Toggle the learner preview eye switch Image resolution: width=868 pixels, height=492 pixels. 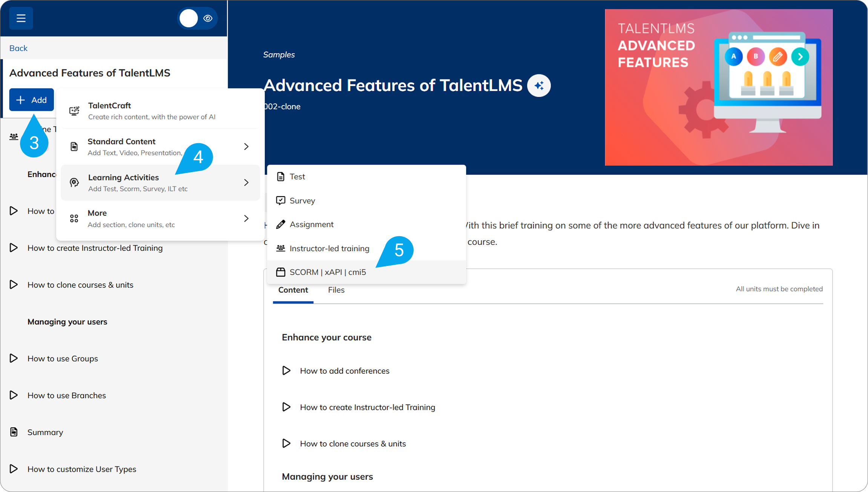pyautogui.click(x=197, y=18)
